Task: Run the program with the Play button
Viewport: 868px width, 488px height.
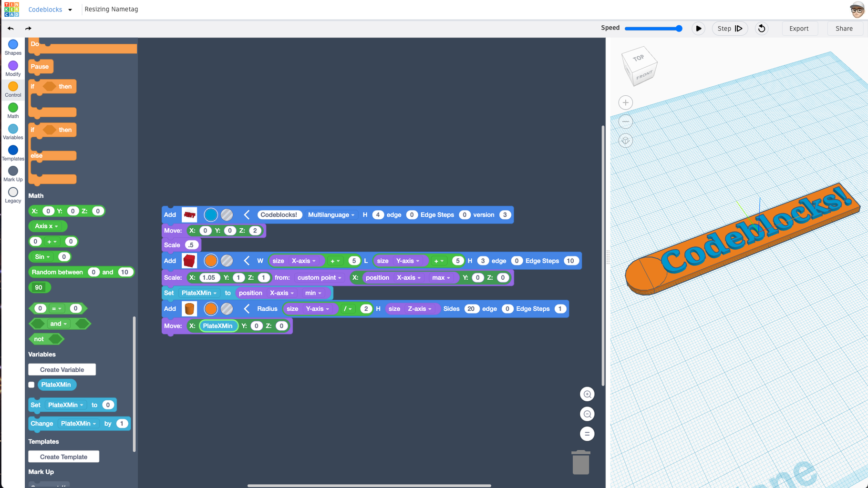Action: [698, 28]
